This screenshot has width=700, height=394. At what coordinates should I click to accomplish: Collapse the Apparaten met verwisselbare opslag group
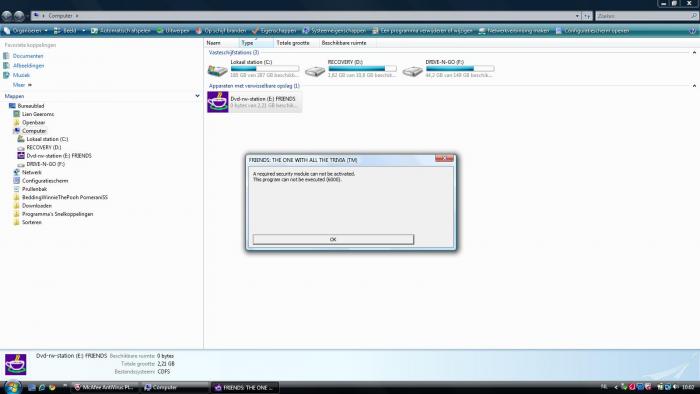click(x=694, y=86)
